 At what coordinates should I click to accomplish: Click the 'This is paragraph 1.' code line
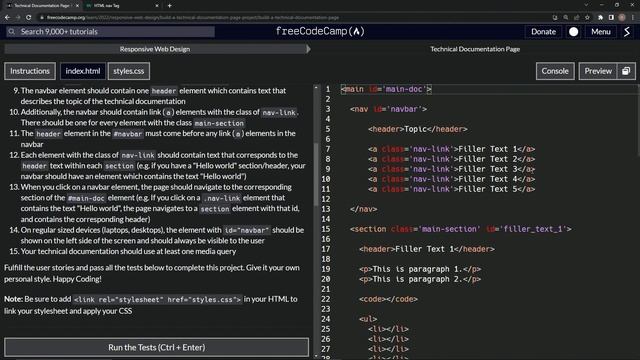[x=420, y=269]
